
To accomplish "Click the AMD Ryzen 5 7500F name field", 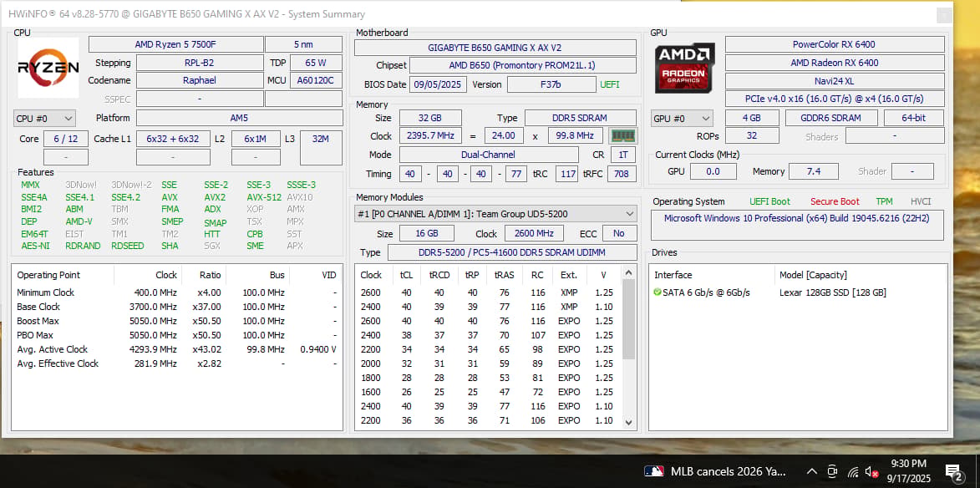I will (175, 44).
